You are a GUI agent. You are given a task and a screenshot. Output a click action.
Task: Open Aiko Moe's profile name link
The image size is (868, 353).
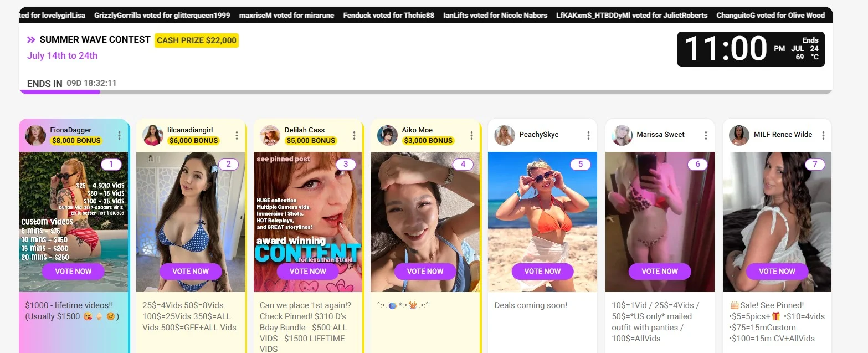[x=418, y=130]
